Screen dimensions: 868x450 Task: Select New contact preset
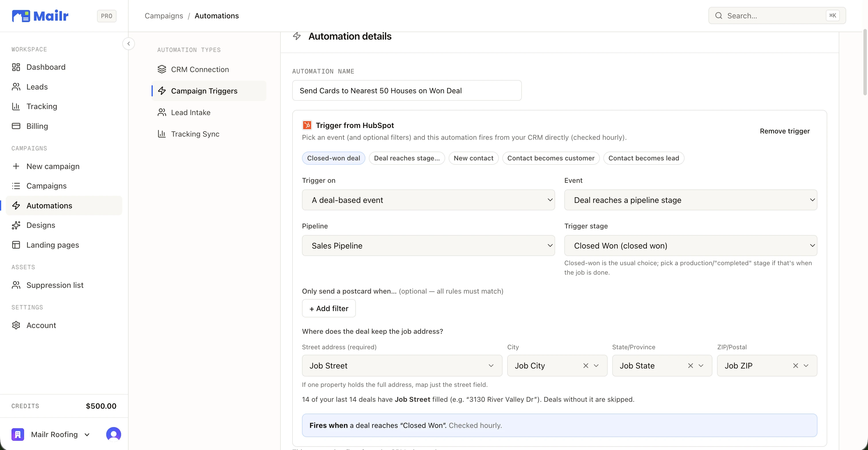click(x=473, y=158)
